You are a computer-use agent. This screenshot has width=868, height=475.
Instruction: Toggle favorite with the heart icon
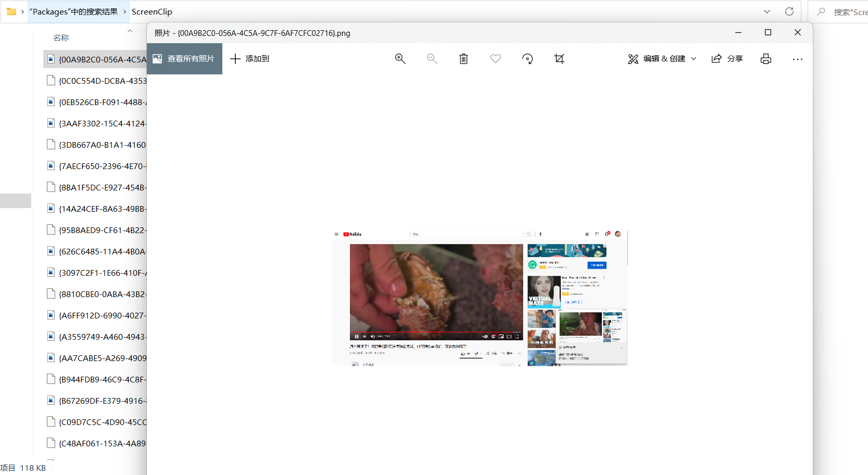tap(495, 59)
